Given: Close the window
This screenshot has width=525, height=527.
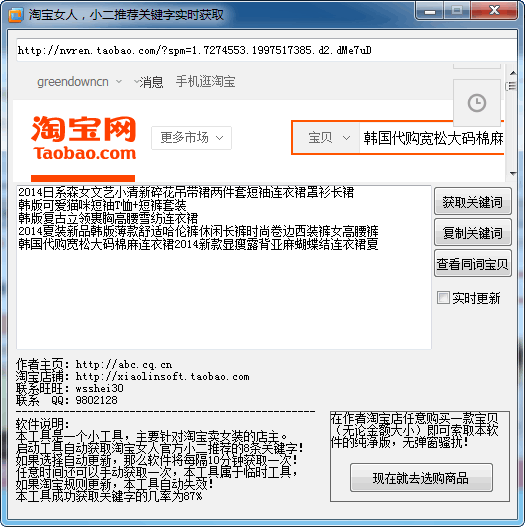Looking at the screenshot, I should tap(494, 11).
